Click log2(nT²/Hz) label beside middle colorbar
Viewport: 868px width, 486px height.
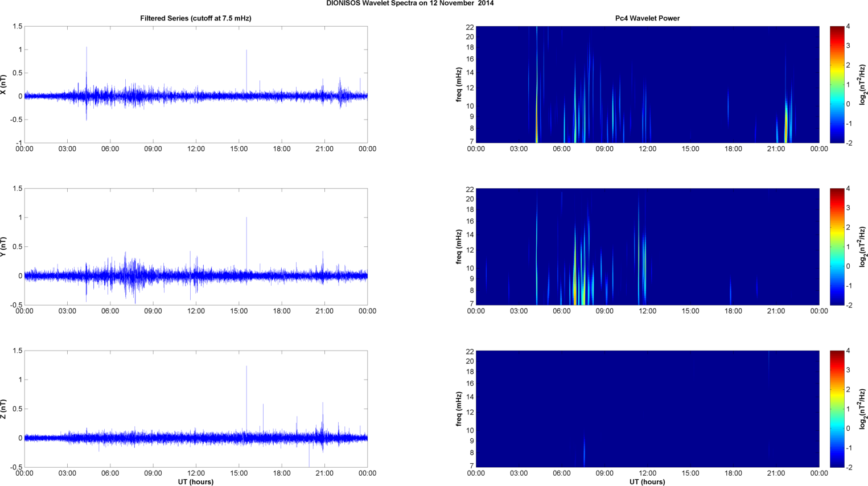[x=863, y=247]
